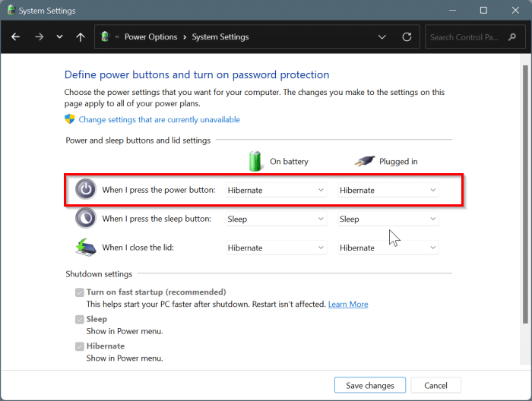Click Save changes button
The width and height of the screenshot is (532, 401).
click(369, 385)
